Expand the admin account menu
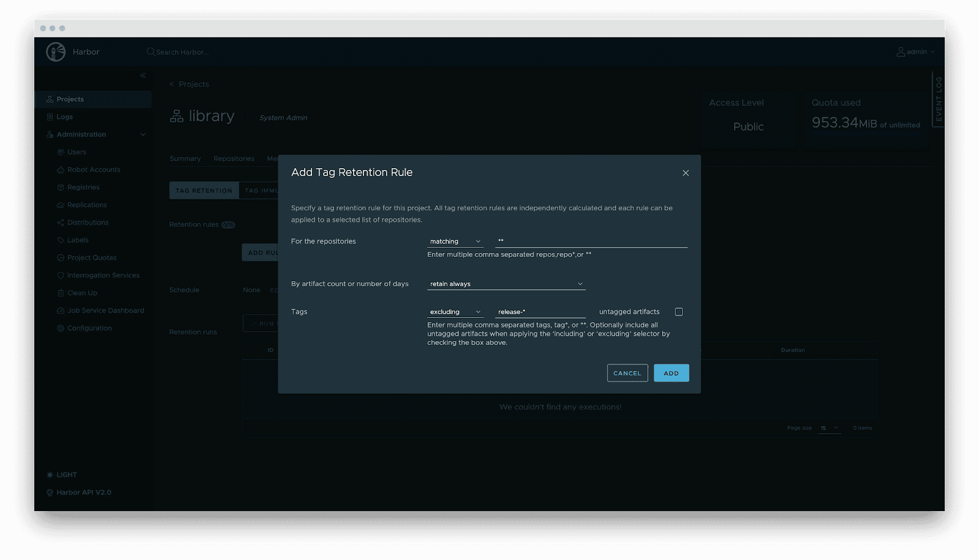The height and width of the screenshot is (560, 979). click(916, 52)
